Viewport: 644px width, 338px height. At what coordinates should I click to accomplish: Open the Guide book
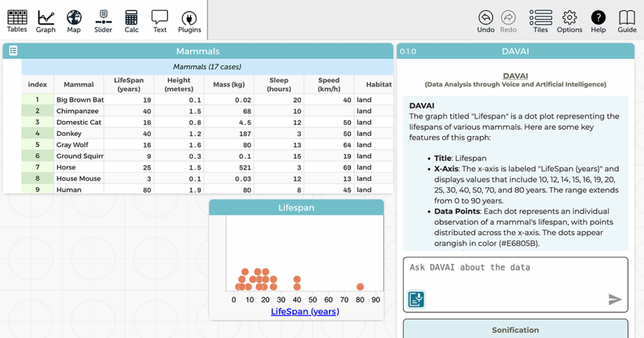[x=627, y=21]
